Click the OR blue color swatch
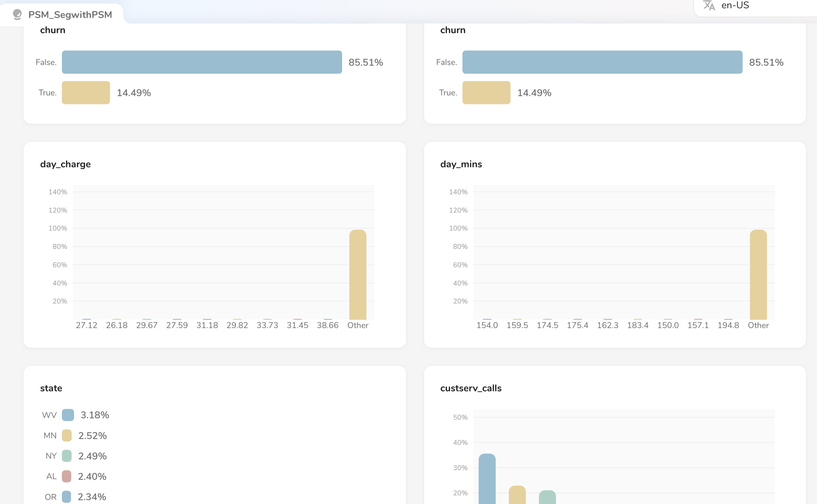The width and height of the screenshot is (817, 504). click(x=67, y=497)
